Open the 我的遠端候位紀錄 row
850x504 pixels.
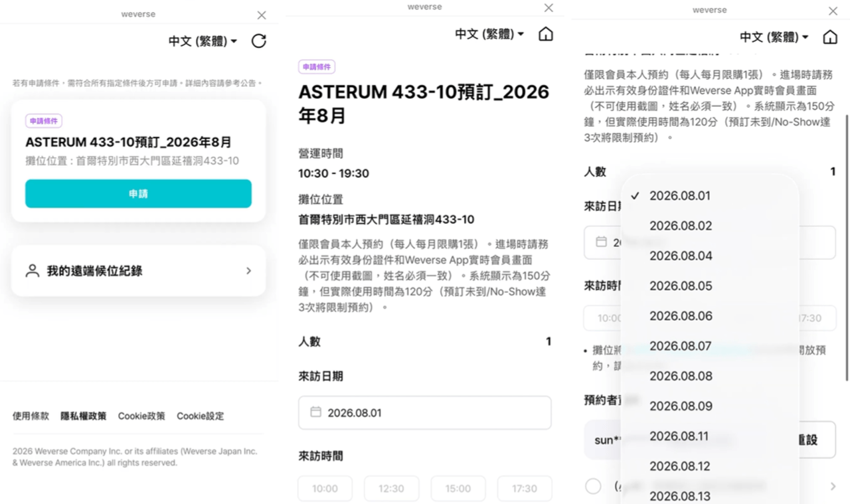[138, 271]
